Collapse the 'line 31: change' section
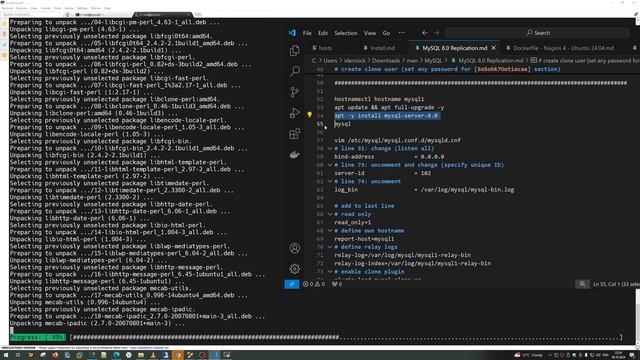 [x=330, y=149]
